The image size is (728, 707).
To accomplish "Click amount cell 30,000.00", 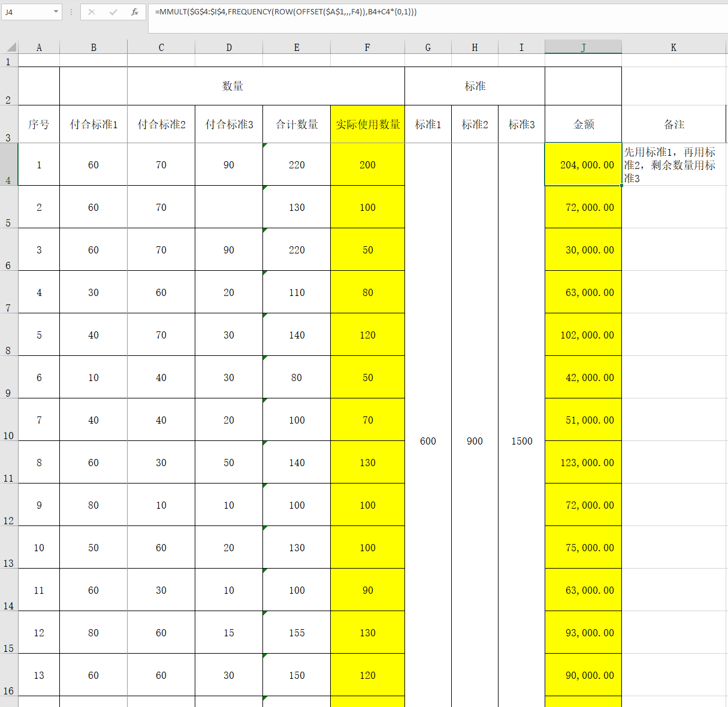I will [583, 249].
